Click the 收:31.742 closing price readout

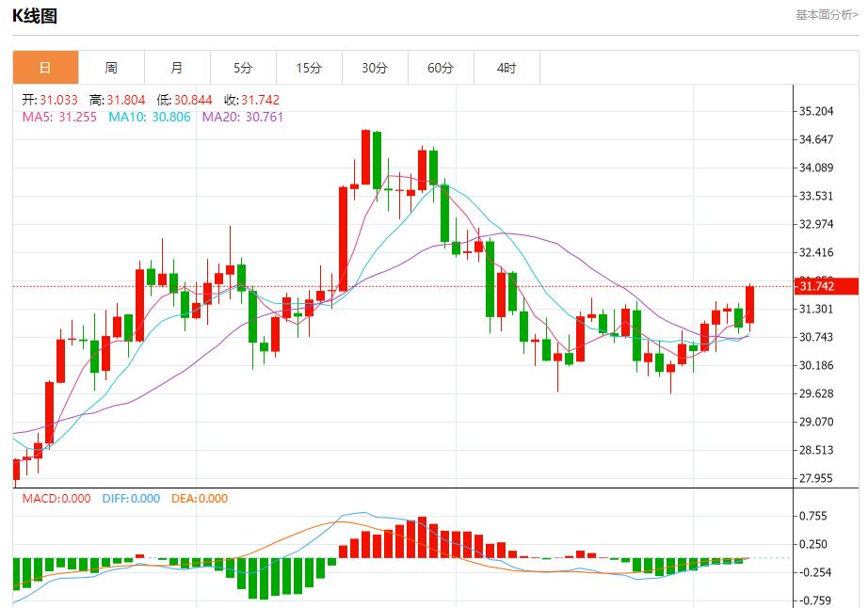tap(249, 100)
